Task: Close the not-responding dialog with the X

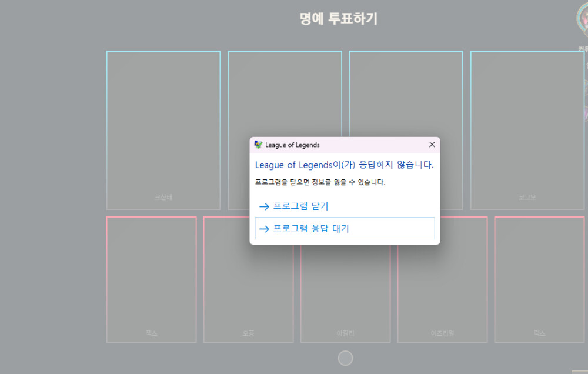Action: 432,145
